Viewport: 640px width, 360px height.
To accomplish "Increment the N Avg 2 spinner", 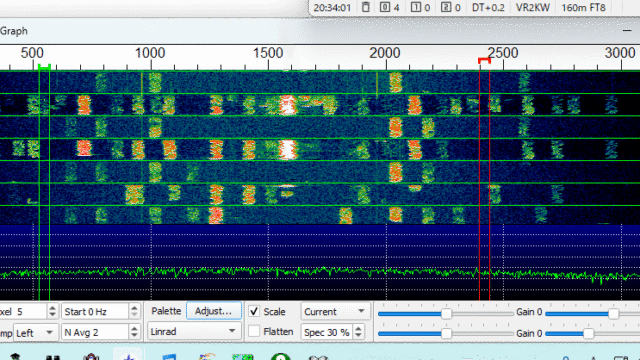I will (x=134, y=328).
